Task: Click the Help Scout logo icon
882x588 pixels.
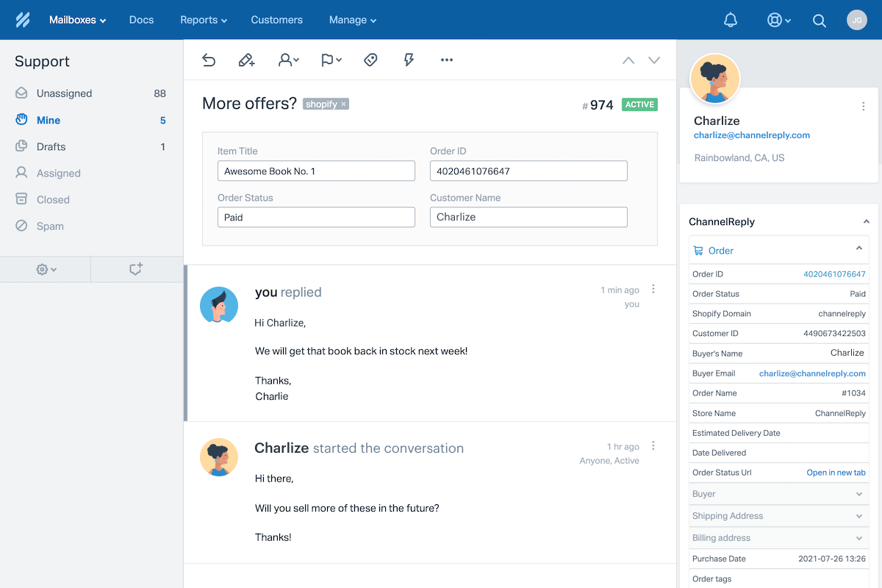Action: pyautogui.click(x=23, y=20)
